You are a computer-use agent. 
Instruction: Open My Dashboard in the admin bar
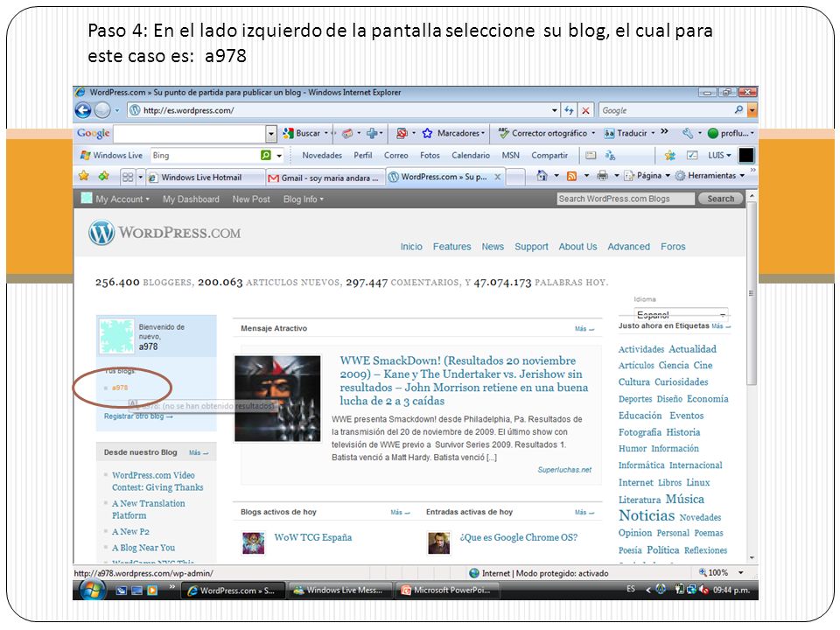click(192, 199)
